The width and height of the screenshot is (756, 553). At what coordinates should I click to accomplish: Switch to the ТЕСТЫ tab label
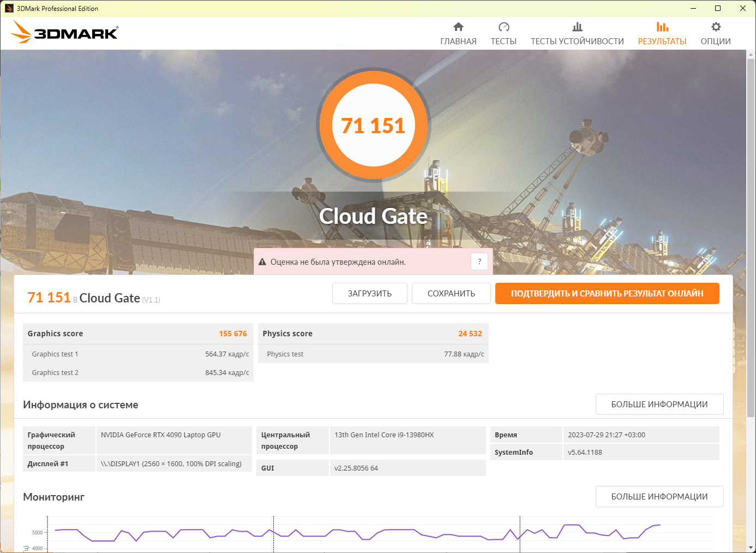click(x=503, y=41)
